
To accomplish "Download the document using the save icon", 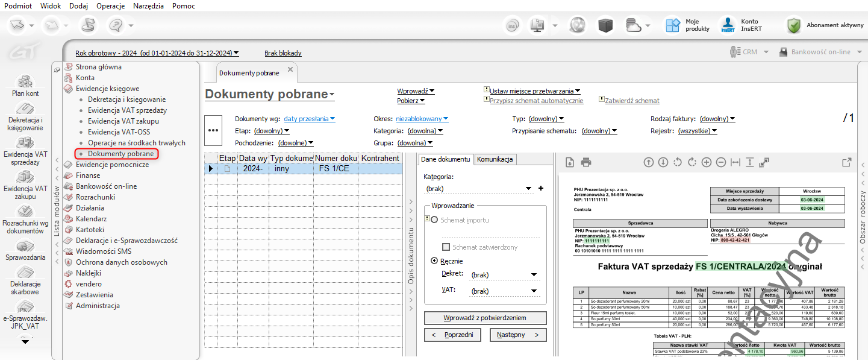I will point(570,162).
